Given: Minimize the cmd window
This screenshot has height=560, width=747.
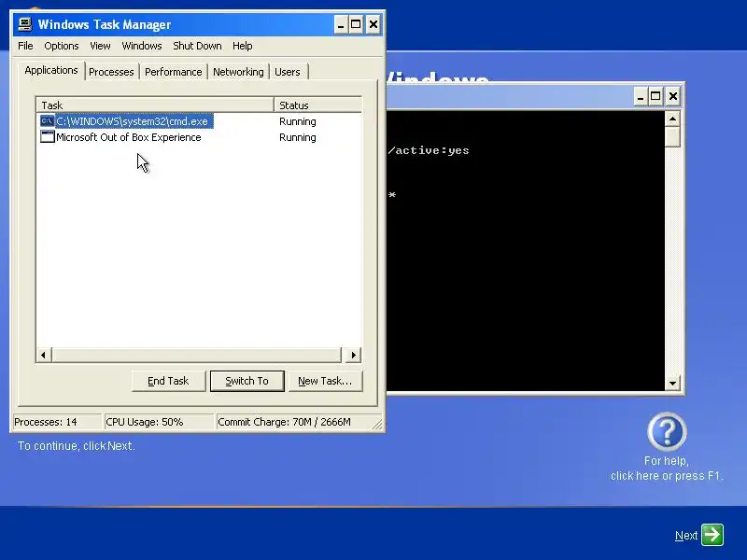Looking at the screenshot, I should tap(641, 97).
